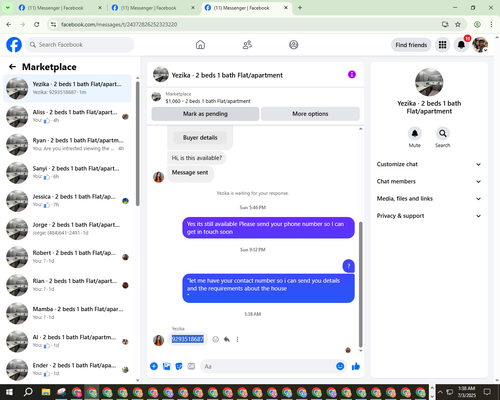Switch to the second Messenger browser tab
The width and height of the screenshot is (500, 400).
coord(153,8)
